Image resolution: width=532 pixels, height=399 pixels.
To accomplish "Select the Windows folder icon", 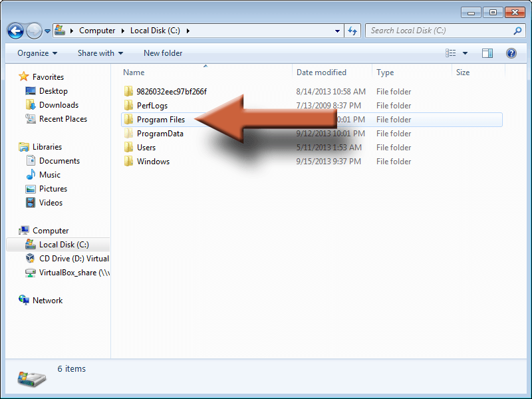I will tap(128, 161).
